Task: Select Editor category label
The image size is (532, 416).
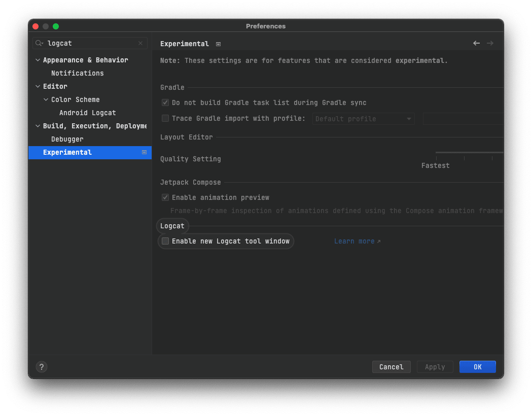Action: pos(55,86)
